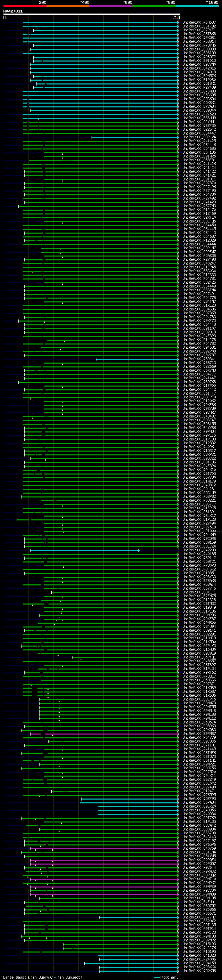Open the UniRef100_A9NNW9 hit label

(199, 894)
